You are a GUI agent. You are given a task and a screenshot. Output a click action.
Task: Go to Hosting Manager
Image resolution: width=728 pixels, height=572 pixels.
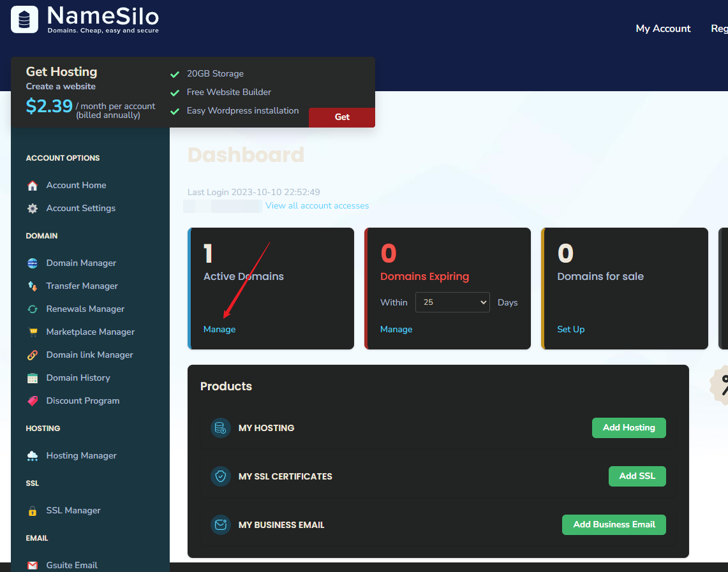tap(81, 455)
